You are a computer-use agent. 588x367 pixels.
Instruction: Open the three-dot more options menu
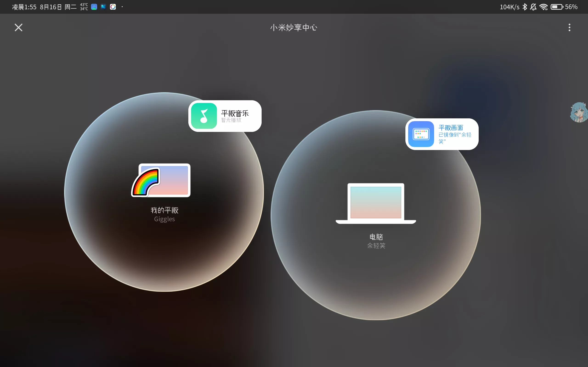569,28
